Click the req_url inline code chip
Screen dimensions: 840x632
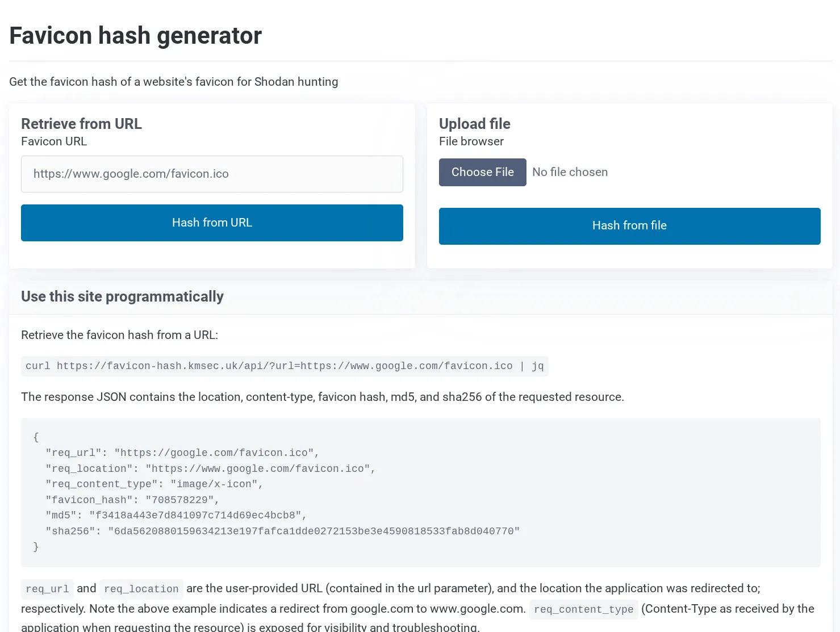point(47,589)
